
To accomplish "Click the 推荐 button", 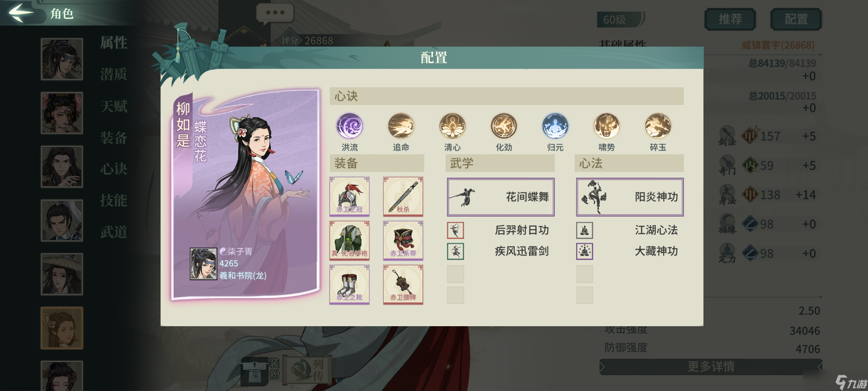I will [730, 19].
